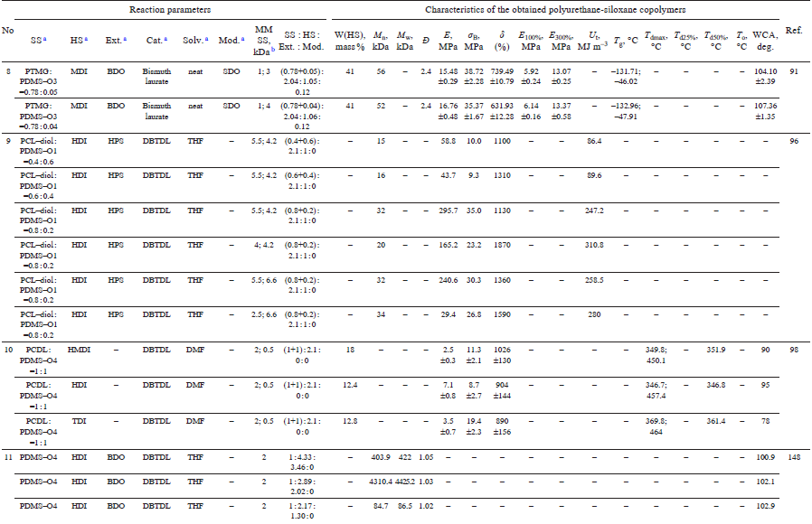Image resolution: width=812 pixels, height=524 pixels.
Task: Select ratio cell '1:2.17: 1.30:0'
Action: click(302, 511)
